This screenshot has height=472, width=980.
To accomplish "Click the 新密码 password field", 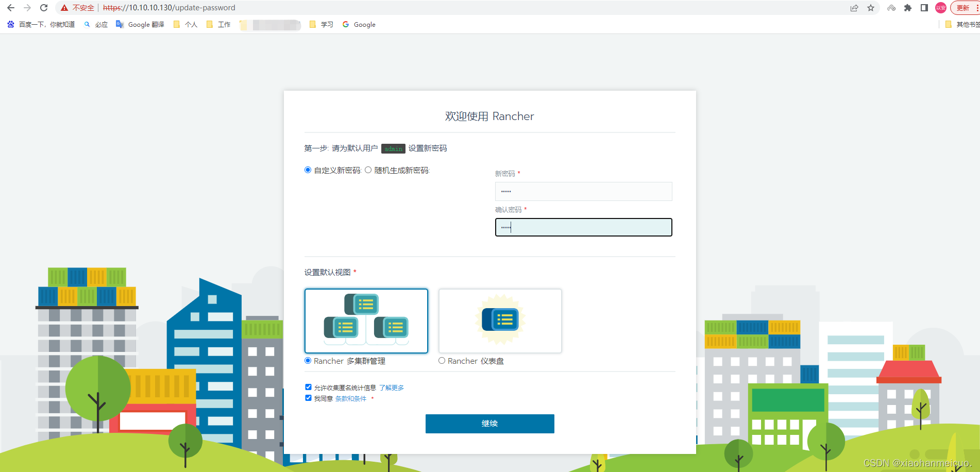I will [x=583, y=191].
